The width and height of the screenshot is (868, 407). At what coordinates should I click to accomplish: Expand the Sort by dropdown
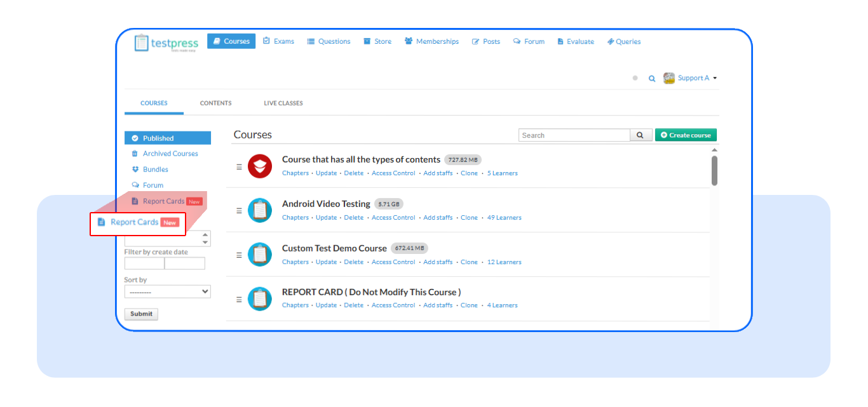[167, 291]
